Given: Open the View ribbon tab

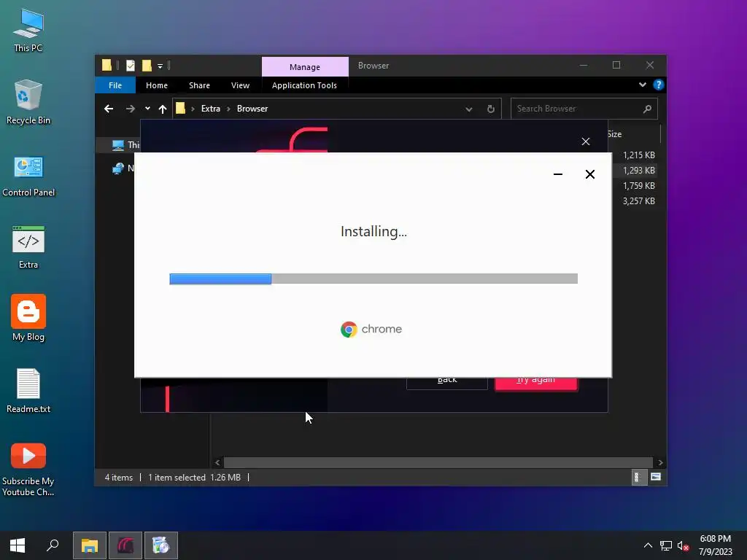Looking at the screenshot, I should point(240,85).
